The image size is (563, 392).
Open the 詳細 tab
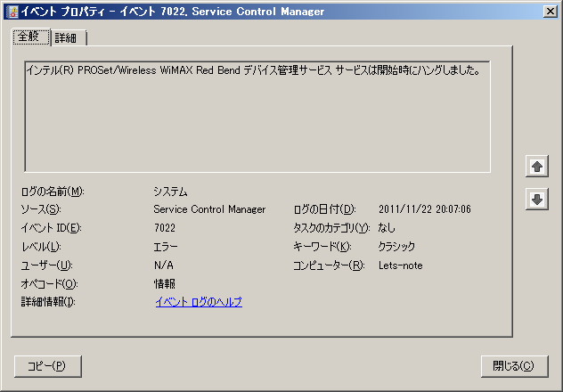(66, 37)
